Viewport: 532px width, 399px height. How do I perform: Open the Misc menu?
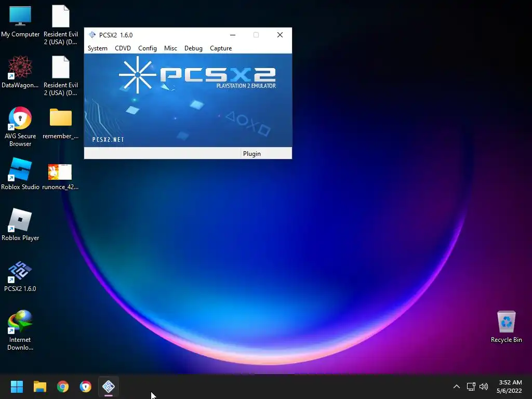click(x=170, y=48)
